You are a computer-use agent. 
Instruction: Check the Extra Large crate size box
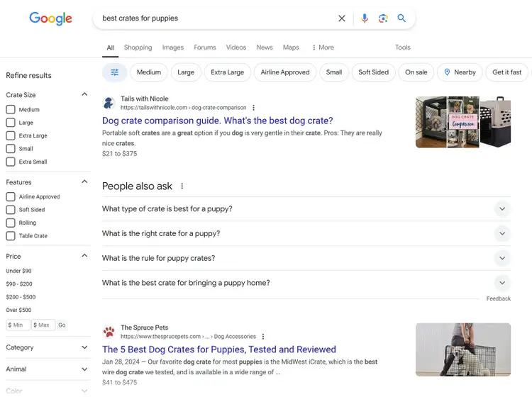pyautogui.click(x=11, y=135)
